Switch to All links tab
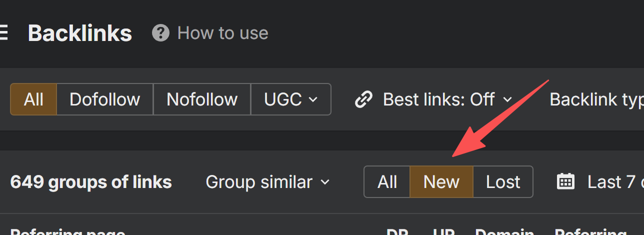 [387, 182]
